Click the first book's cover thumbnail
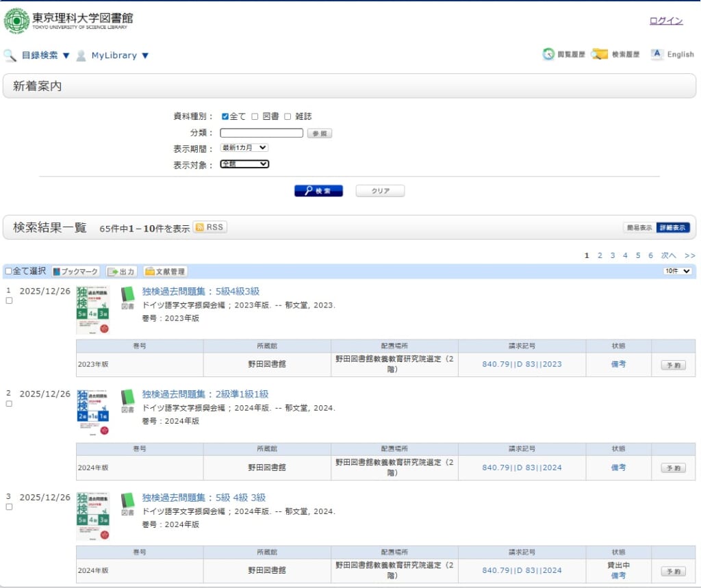This screenshot has height=588, width=701. click(92, 310)
